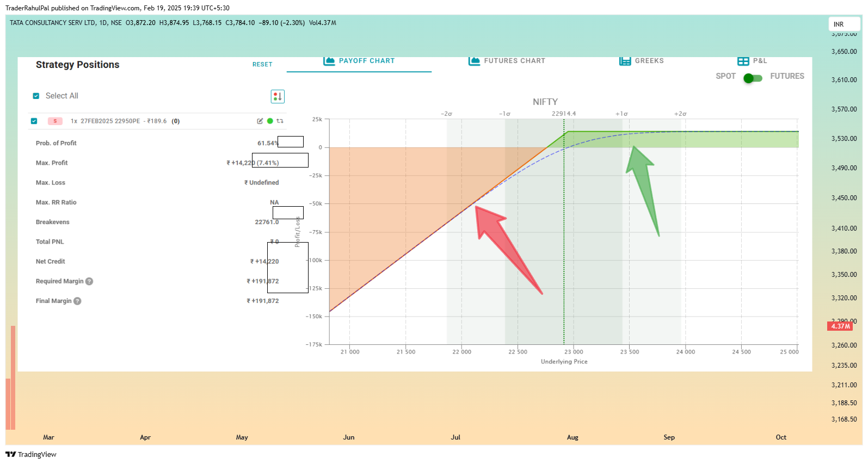Click the NIFTY chart title
This screenshot has height=464, width=868.
(545, 102)
